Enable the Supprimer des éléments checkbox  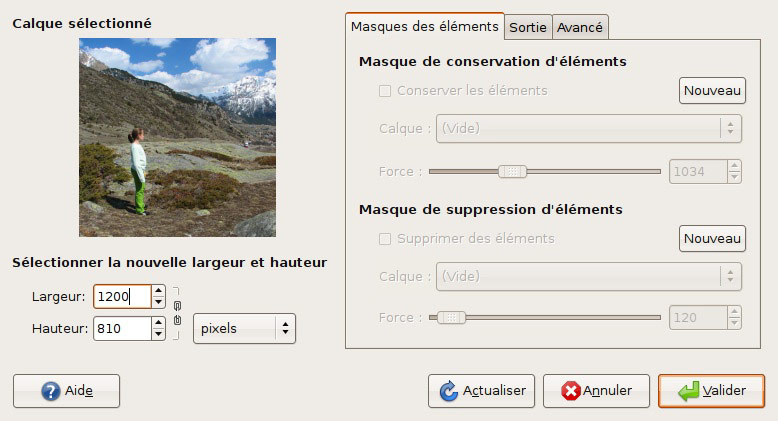tap(385, 239)
